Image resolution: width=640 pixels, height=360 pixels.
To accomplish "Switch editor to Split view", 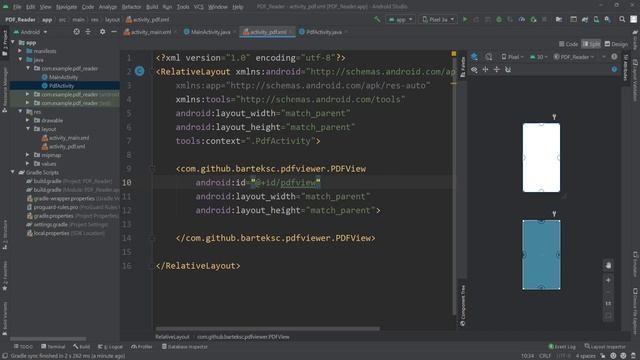I will [591, 44].
